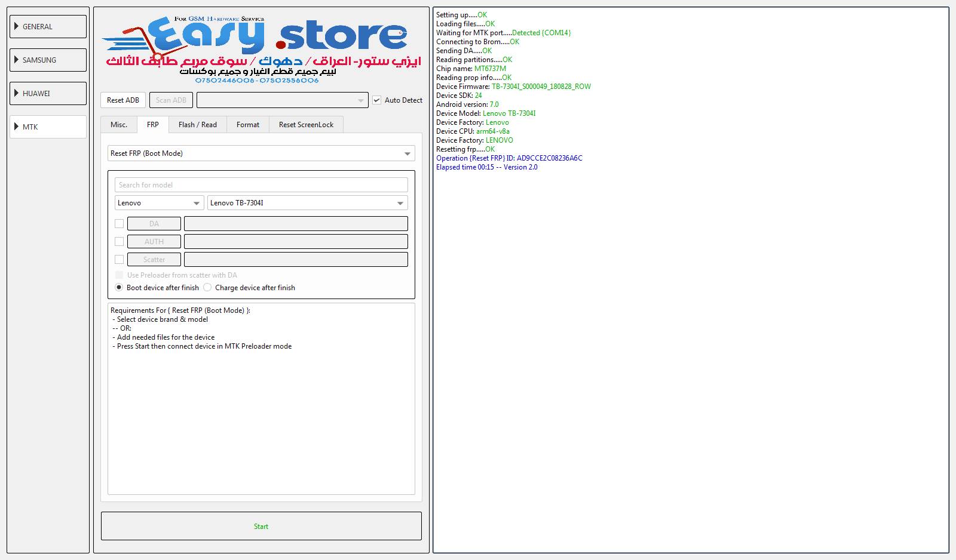Click the Device Model: Lenovo TB-7304I line
The height and width of the screenshot is (560, 956).
pos(486,113)
